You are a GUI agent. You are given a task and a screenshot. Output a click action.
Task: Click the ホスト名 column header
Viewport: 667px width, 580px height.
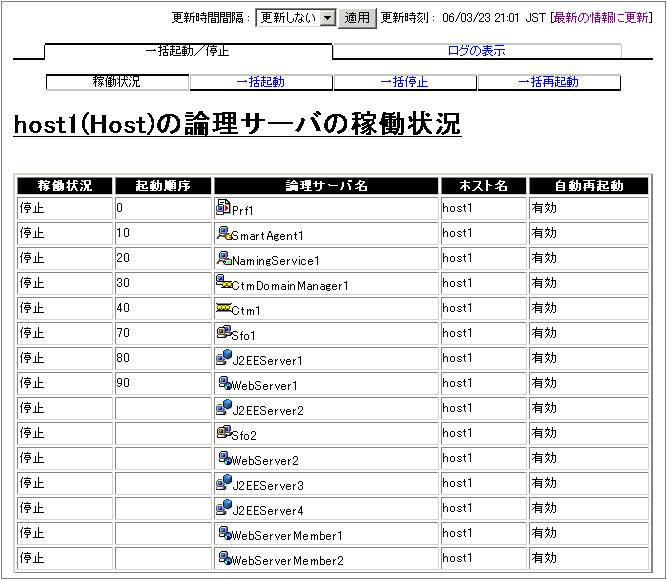pos(484,186)
